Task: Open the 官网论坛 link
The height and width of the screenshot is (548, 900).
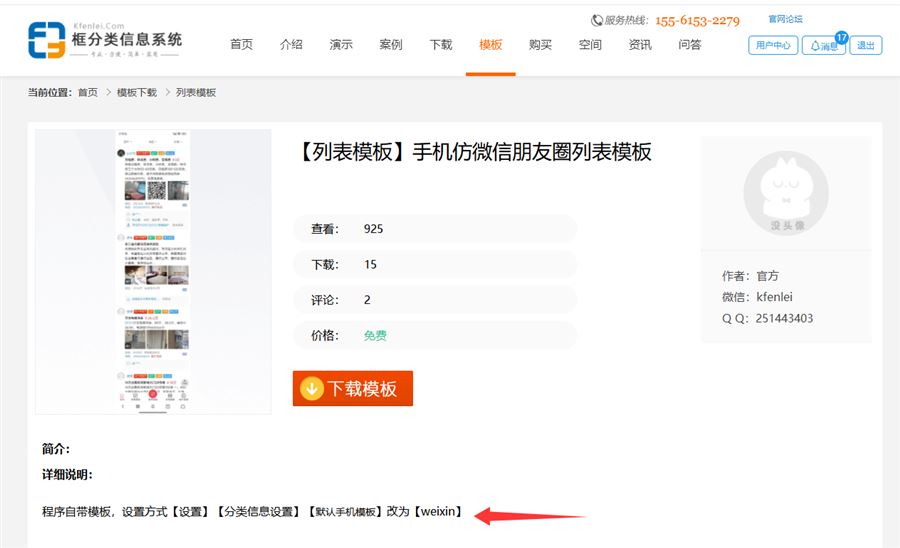Action: (785, 19)
